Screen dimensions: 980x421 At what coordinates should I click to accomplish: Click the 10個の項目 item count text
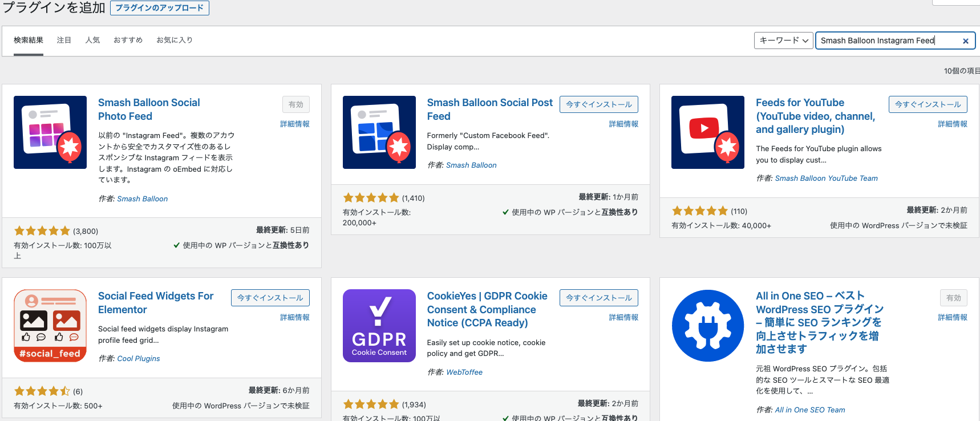point(961,71)
